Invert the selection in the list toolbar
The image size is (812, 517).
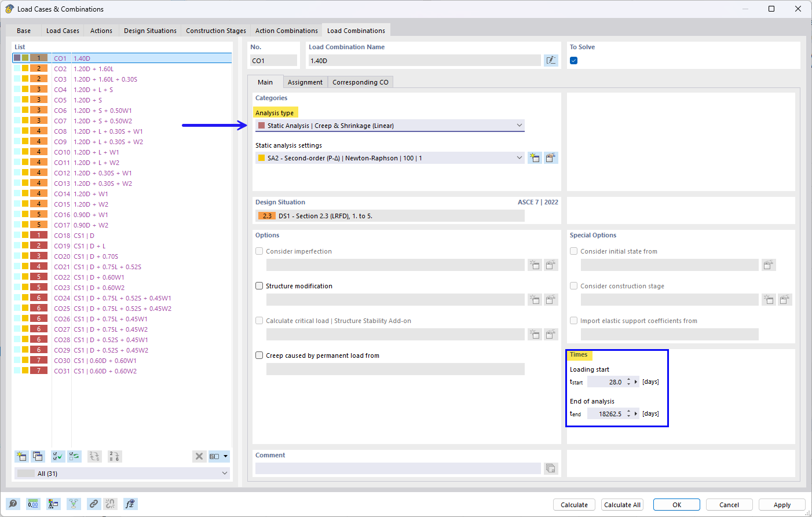pyautogui.click(x=74, y=456)
